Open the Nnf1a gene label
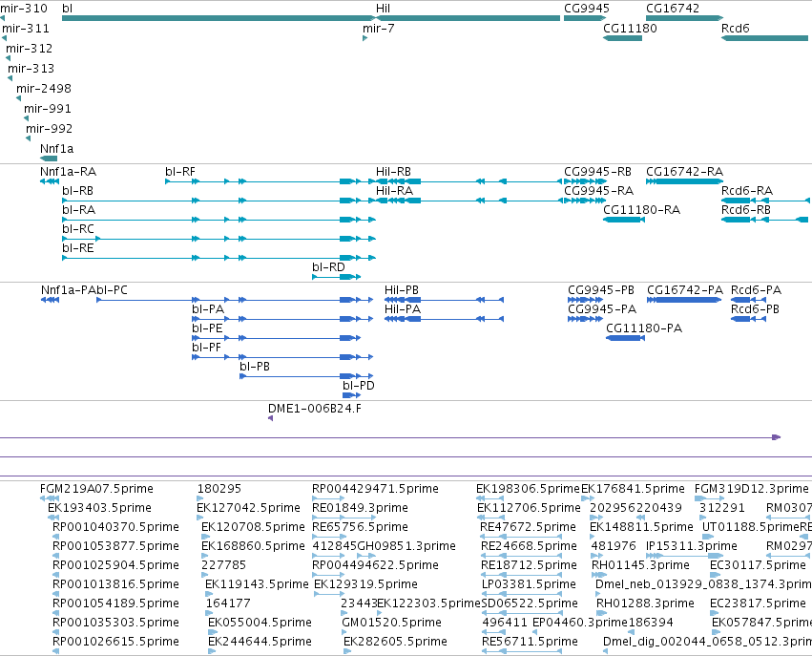Viewport: 812px width, 656px height. tap(57, 149)
